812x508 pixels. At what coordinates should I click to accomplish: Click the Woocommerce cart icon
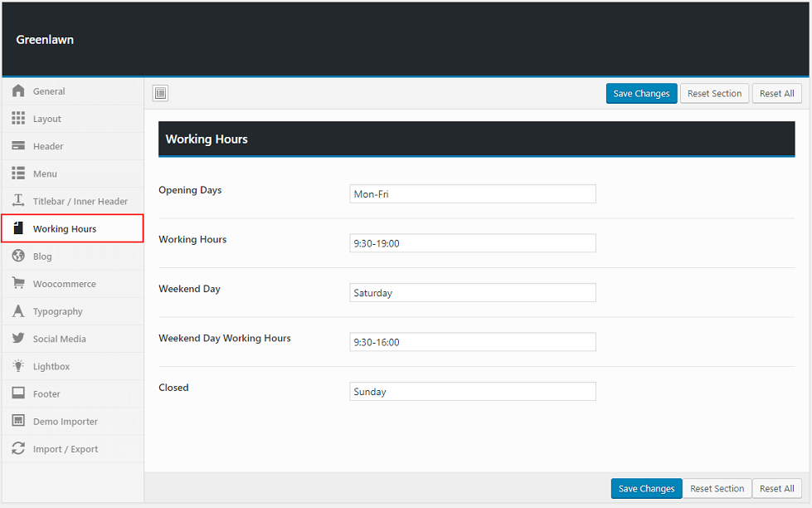click(x=18, y=284)
